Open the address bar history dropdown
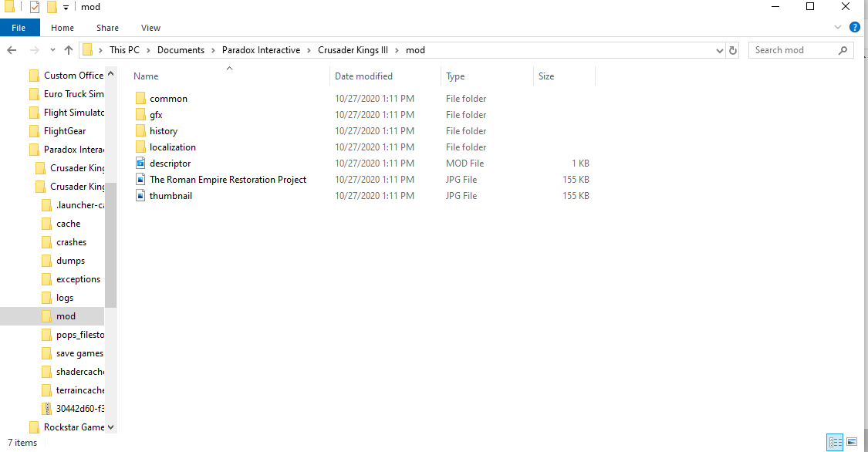Viewport: 868px width, 452px height. tap(720, 50)
